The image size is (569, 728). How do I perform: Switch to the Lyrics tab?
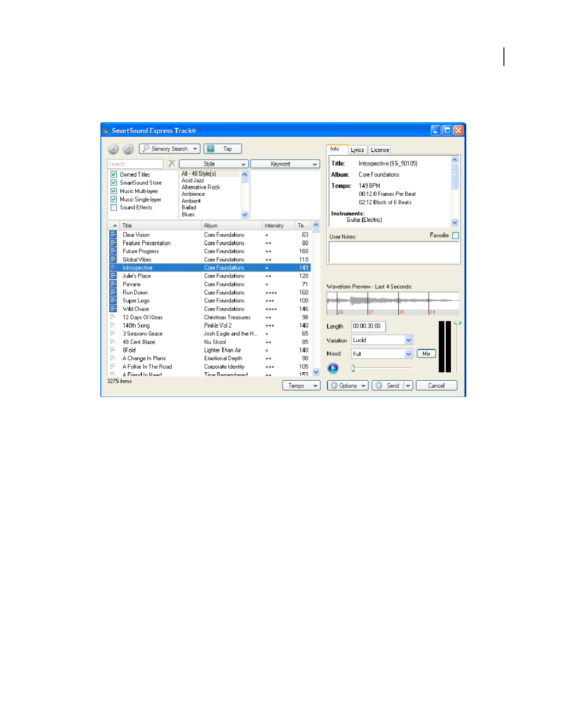pyautogui.click(x=357, y=150)
